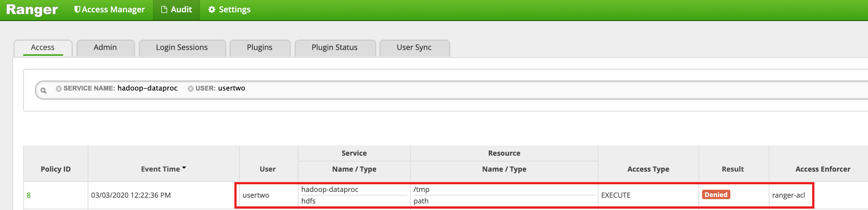Open Access Manager menu

click(x=109, y=10)
